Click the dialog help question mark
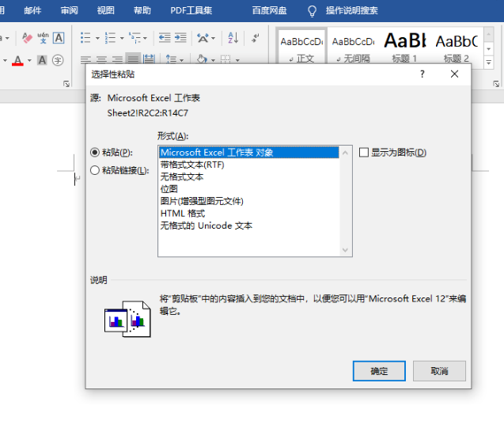The image size is (504, 432). tap(423, 74)
